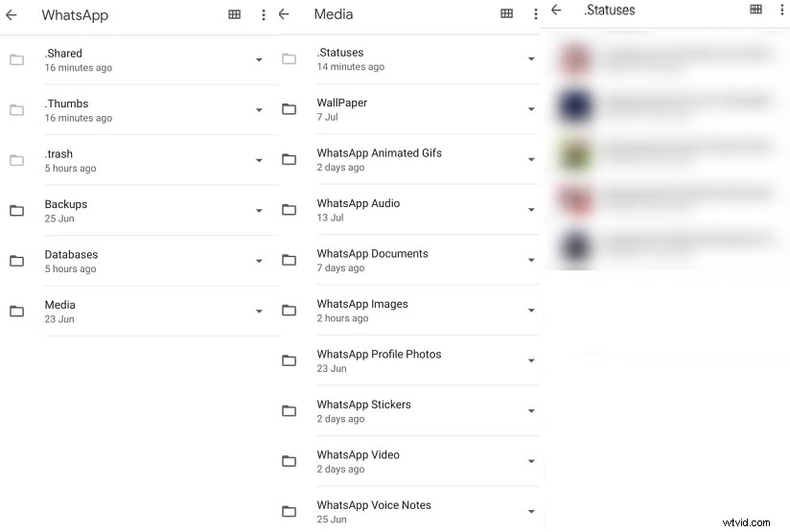The width and height of the screenshot is (790, 532).
Task: Open the Backups folder name
Action: (66, 204)
